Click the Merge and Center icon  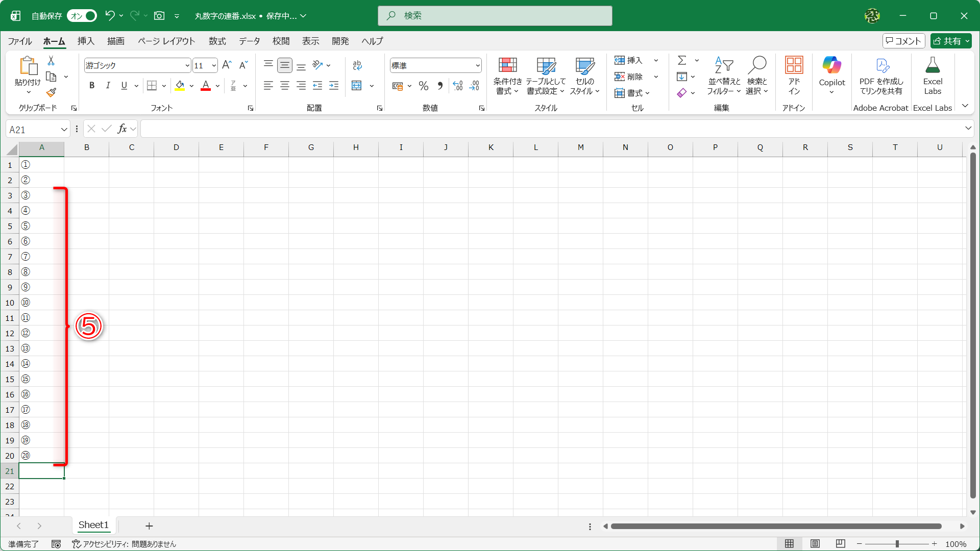357,86
